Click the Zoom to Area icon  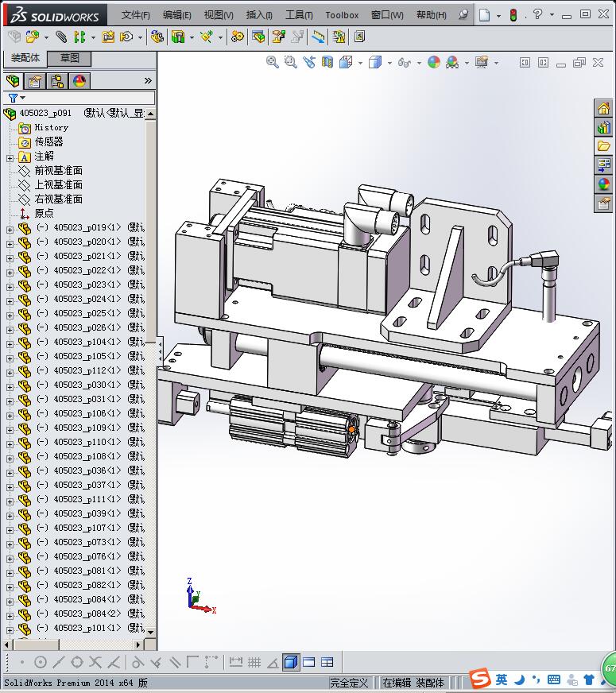coord(290,62)
